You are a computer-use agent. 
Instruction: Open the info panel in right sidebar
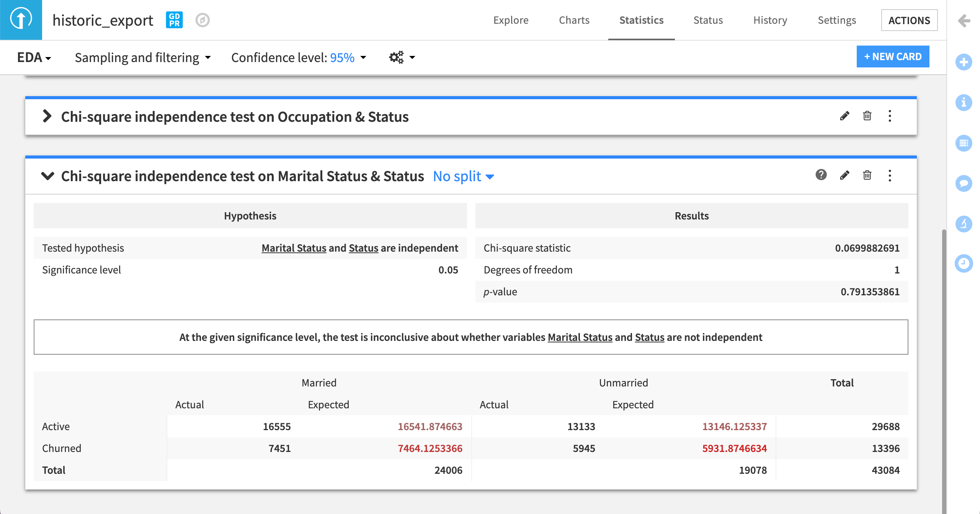964,103
